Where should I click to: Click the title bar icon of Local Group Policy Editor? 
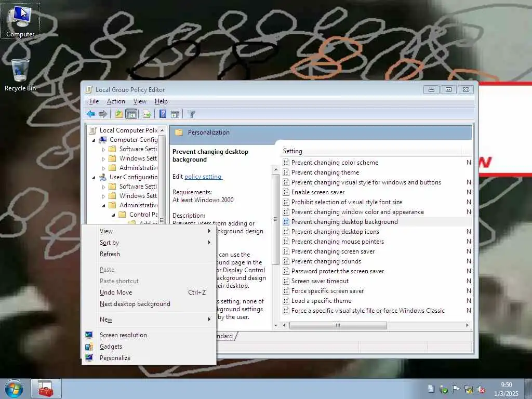coord(89,89)
